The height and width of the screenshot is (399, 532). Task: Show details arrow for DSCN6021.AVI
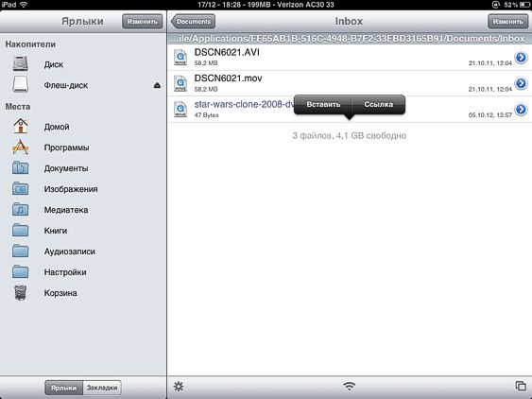[x=521, y=58]
